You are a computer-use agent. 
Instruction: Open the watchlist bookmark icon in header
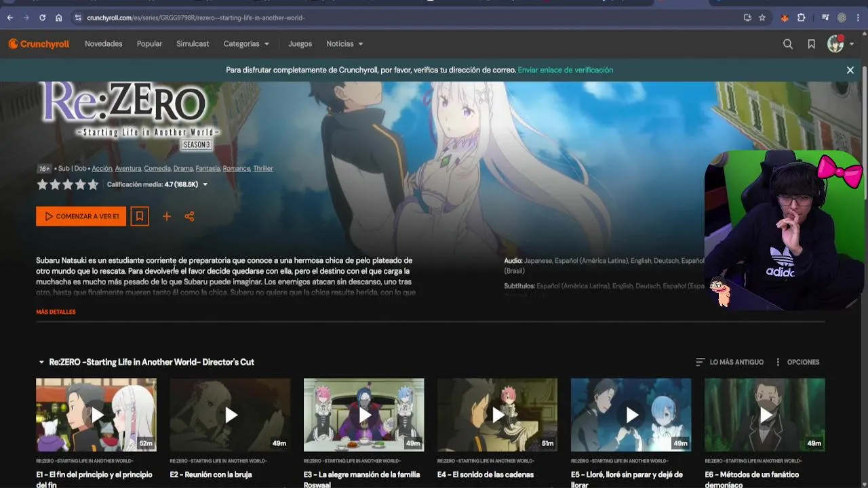(x=811, y=44)
